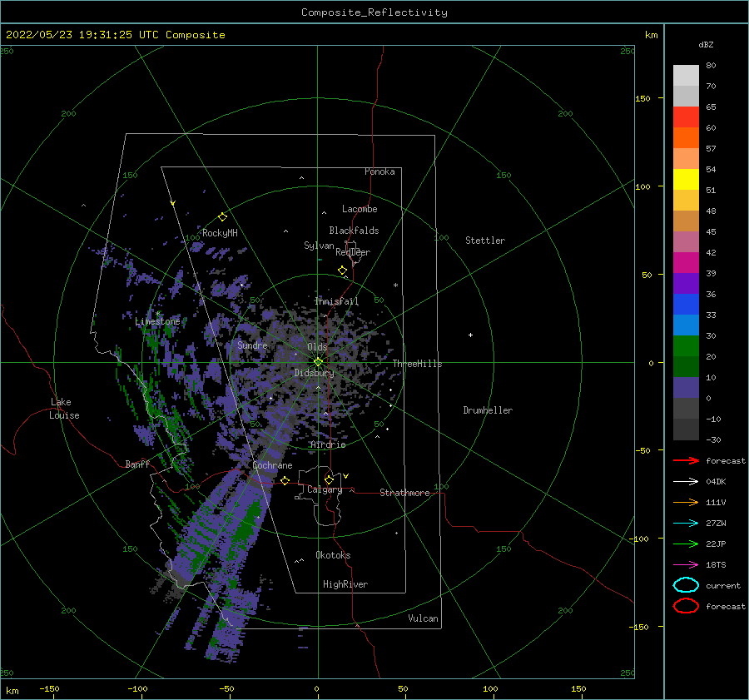Image resolution: width=749 pixels, height=700 pixels.
Task: Select the pink 42–45 dBZ swatch
Action: (686, 241)
